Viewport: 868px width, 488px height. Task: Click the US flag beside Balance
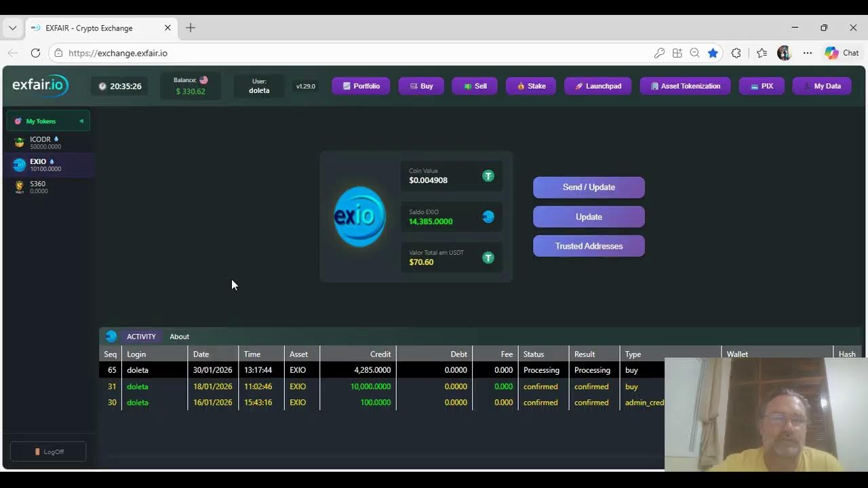tap(203, 80)
